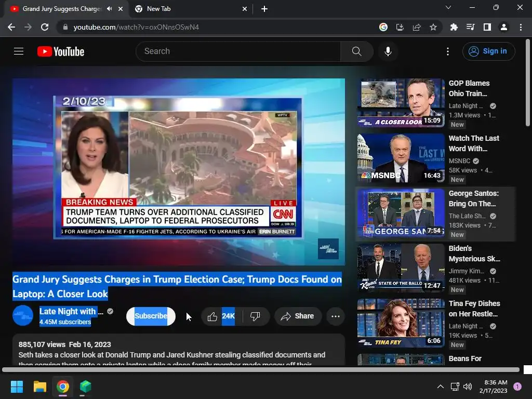Like the video with thumbs-up
Screen dimensions: 532x399
(x=212, y=316)
